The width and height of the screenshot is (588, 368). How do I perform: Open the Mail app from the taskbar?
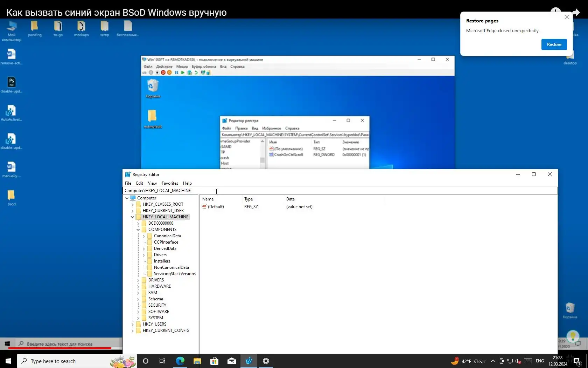tap(231, 361)
